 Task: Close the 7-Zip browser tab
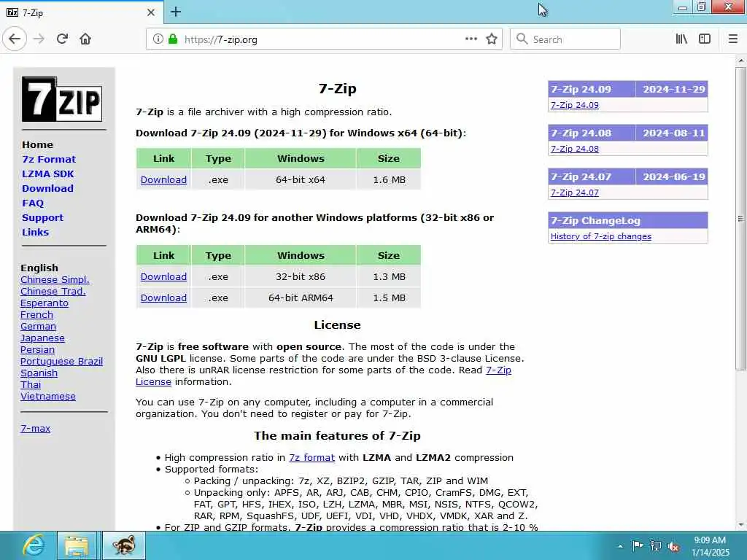[x=151, y=12]
